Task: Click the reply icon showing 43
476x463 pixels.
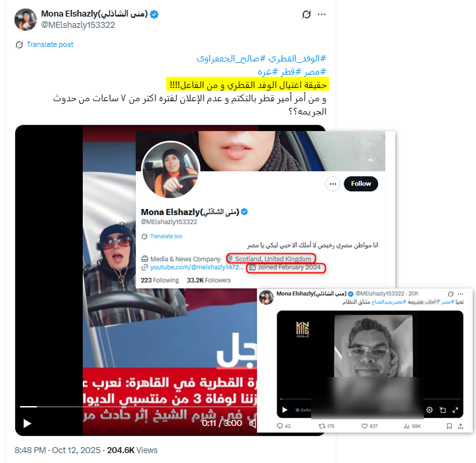Action: coord(283,426)
